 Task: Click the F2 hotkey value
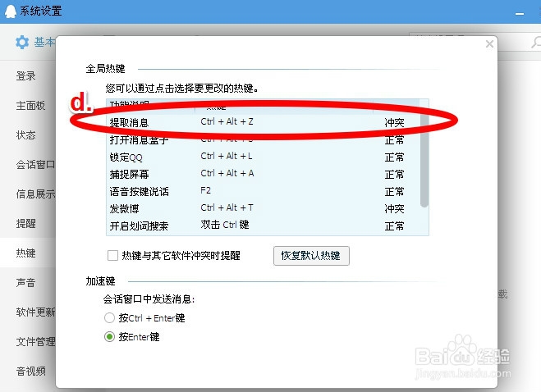205,190
